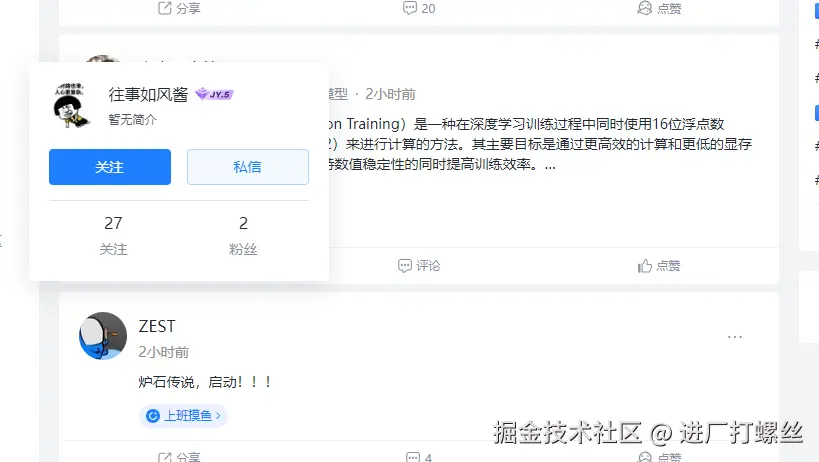Click ZEST post timestamp 2小时前
The image size is (819, 462).
click(163, 352)
